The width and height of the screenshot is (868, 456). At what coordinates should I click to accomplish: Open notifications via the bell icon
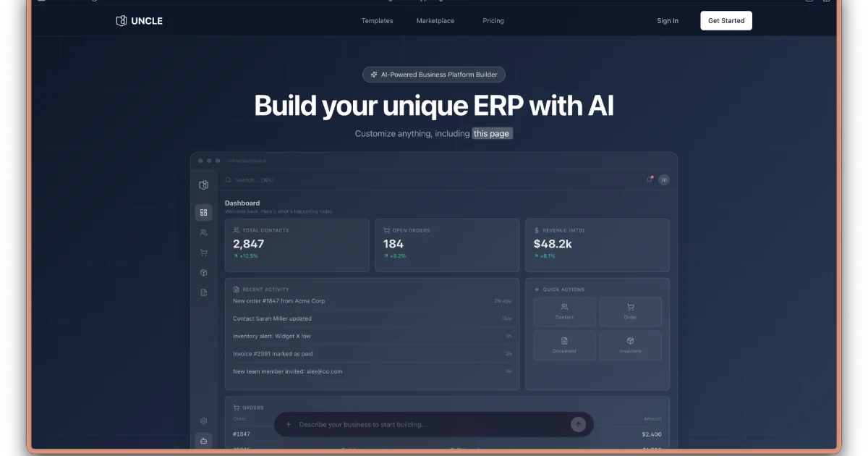(650, 180)
